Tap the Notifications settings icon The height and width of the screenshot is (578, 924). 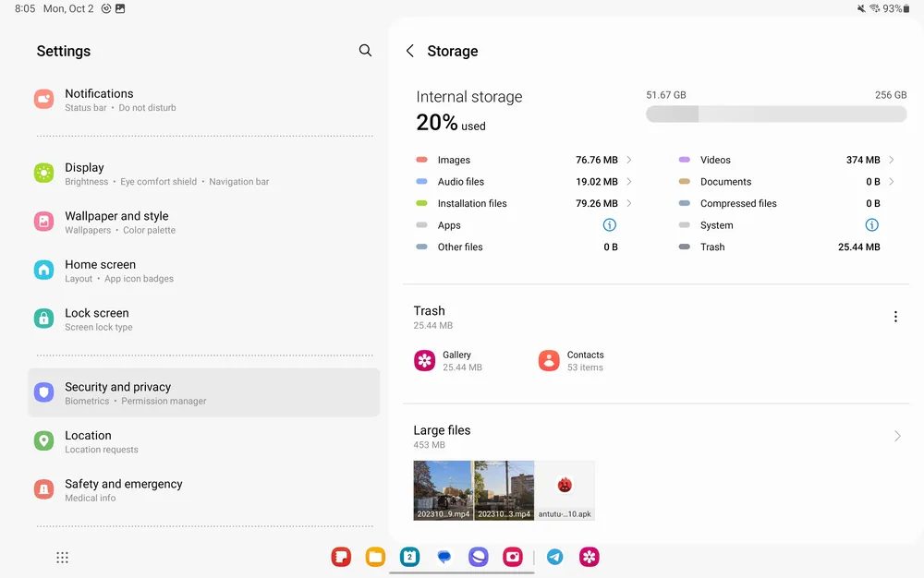pyautogui.click(x=44, y=99)
